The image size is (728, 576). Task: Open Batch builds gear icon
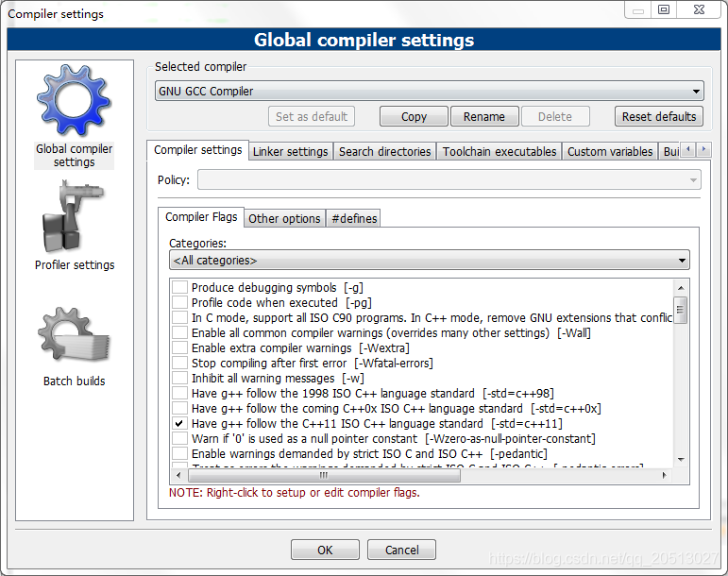(x=74, y=333)
